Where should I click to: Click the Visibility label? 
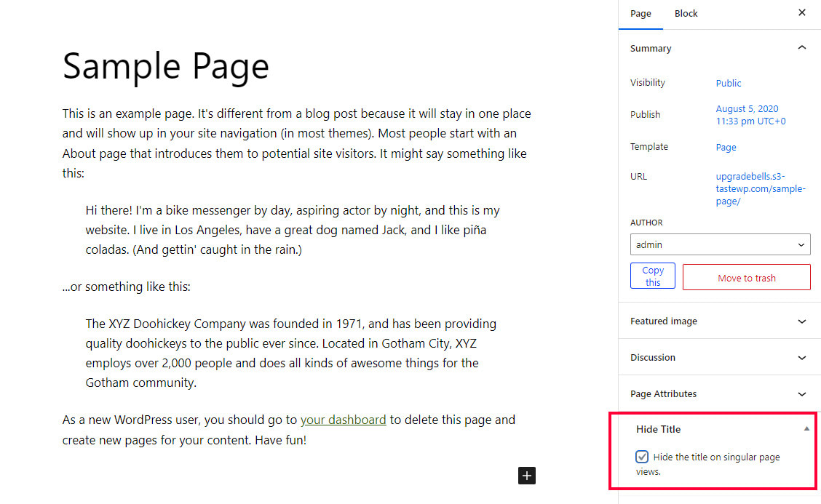[x=647, y=82]
